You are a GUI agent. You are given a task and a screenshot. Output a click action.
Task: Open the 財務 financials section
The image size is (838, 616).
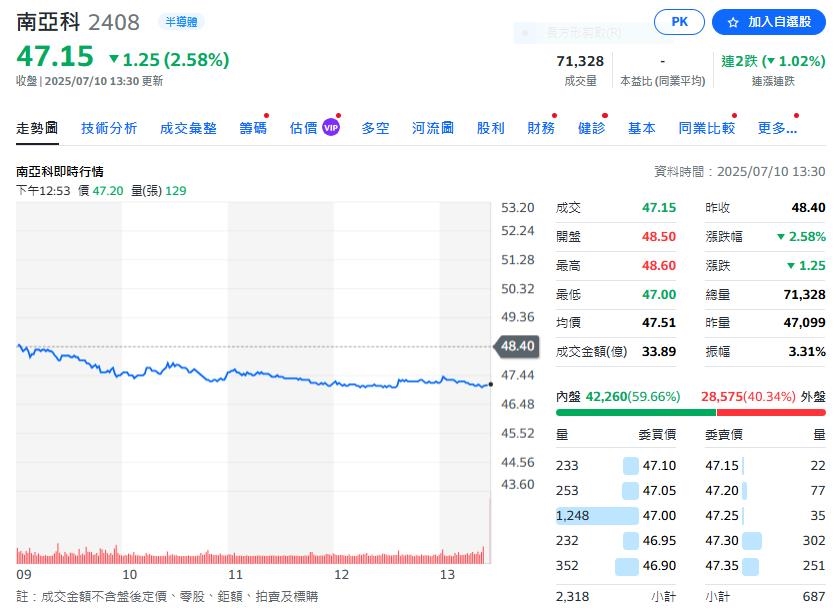pyautogui.click(x=541, y=127)
